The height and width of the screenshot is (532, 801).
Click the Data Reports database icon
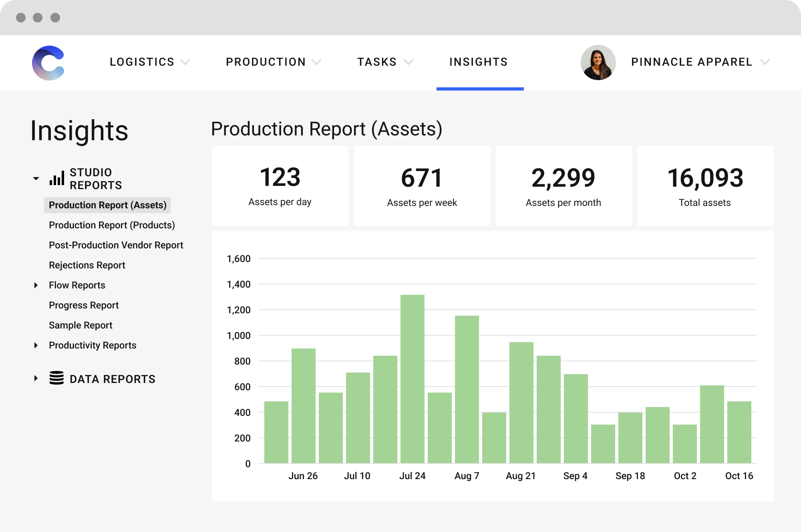pos(56,379)
